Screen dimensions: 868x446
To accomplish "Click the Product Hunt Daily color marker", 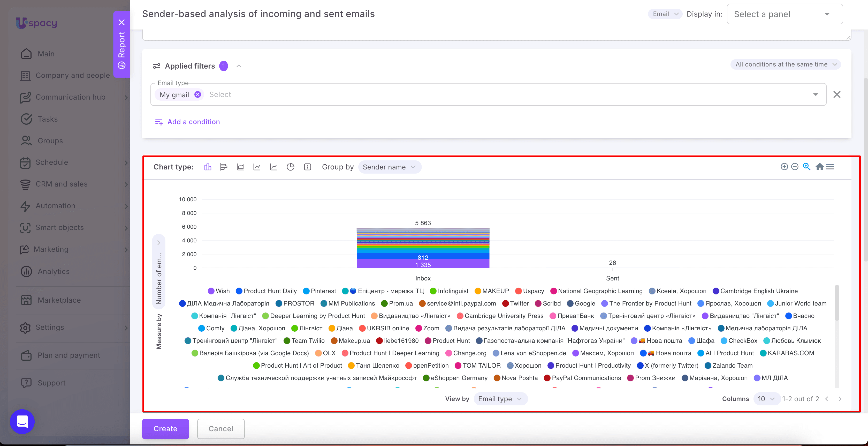I will coord(239,291).
